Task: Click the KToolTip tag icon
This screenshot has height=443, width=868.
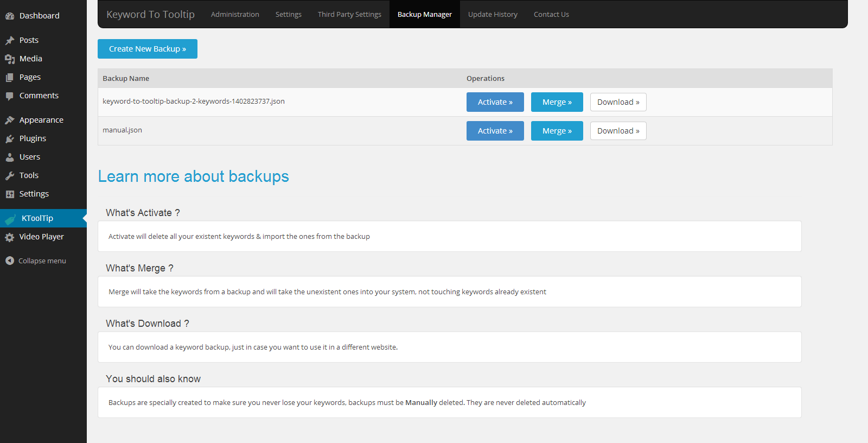Action: 10,219
